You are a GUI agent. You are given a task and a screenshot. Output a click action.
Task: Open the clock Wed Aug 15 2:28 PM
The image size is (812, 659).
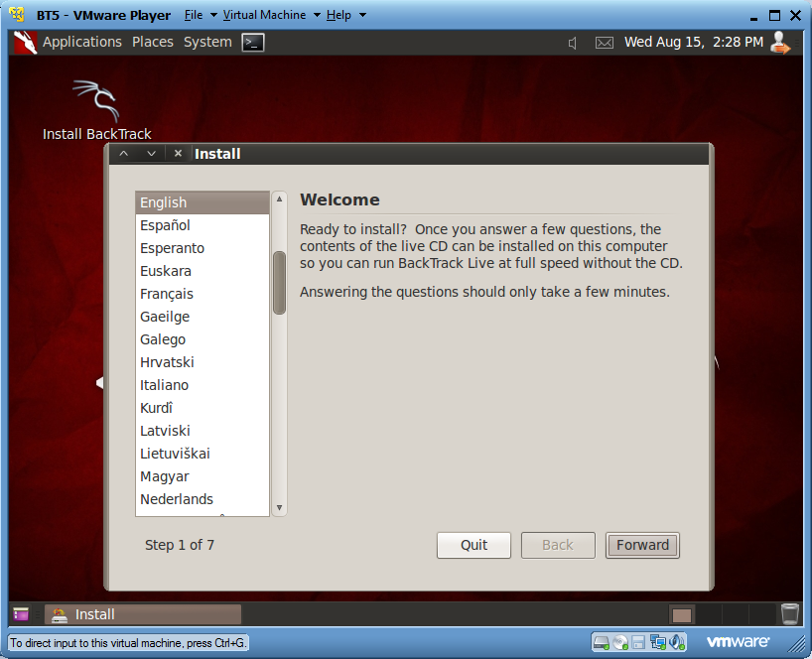tap(694, 42)
